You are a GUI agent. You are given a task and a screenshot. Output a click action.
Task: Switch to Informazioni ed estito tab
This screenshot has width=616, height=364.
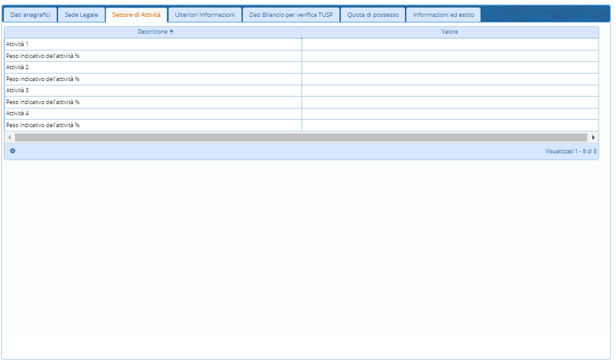tap(443, 15)
